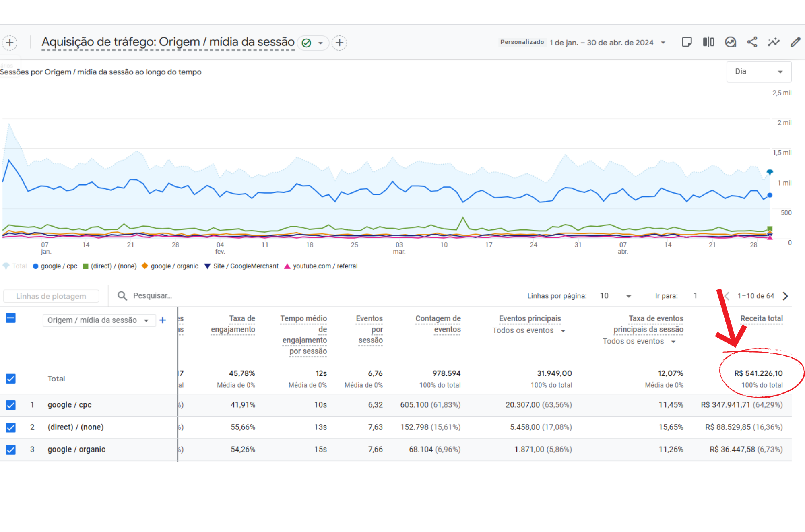Uncheck the (direct) / (none) row checkbox
This screenshot has height=532, width=805.
[x=11, y=427]
